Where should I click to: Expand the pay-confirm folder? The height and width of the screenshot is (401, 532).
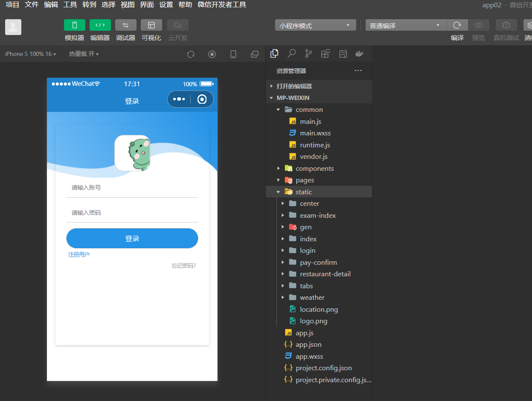[x=319, y=262]
